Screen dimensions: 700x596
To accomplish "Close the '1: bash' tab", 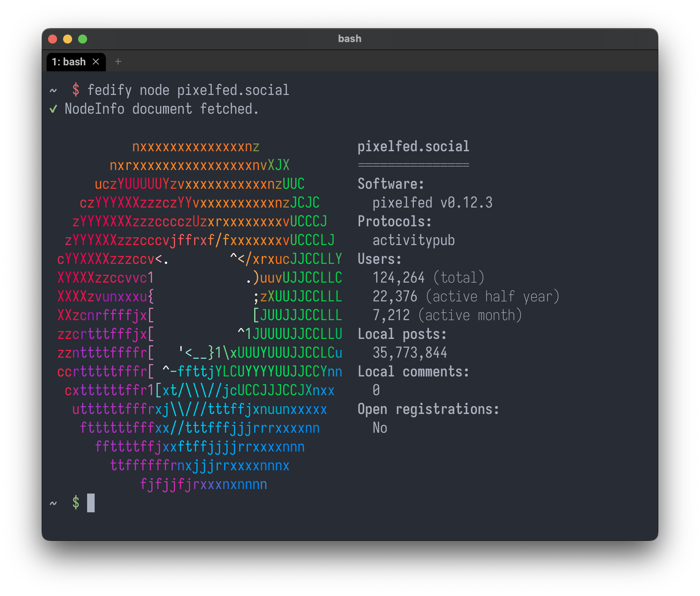I will click(x=96, y=62).
